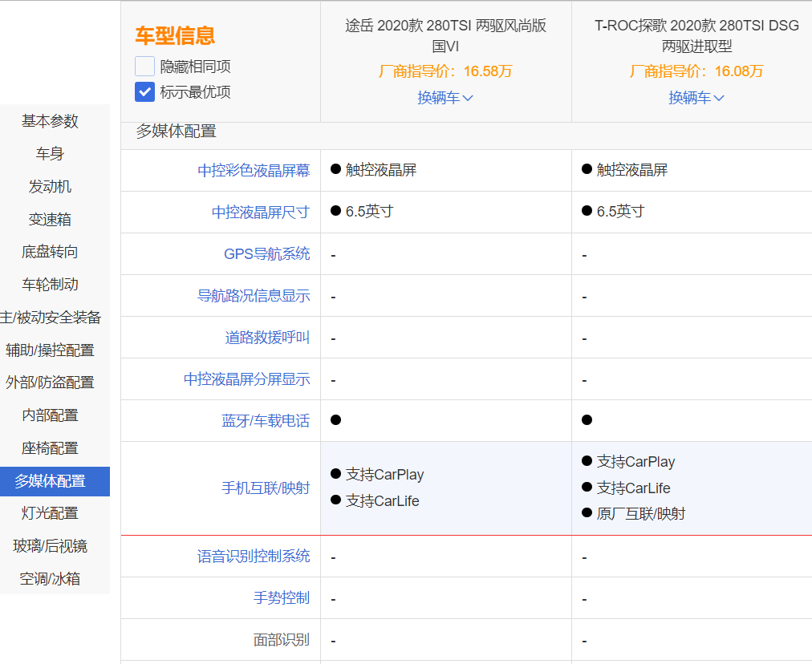Open the 蓝牙/车载电话 parameter link
This screenshot has width=812, height=664.
click(266, 421)
